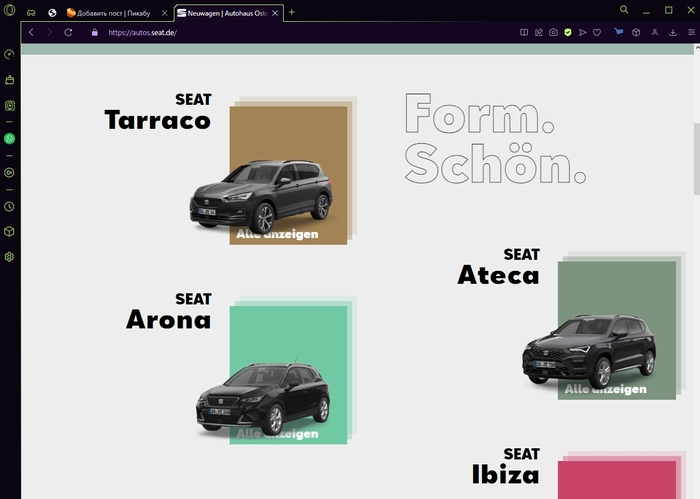
Task: Open the SEAT Ateca heading
Action: (499, 266)
